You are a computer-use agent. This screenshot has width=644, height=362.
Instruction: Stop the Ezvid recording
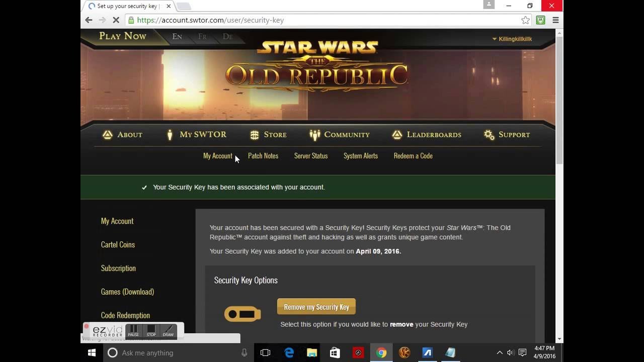click(x=151, y=330)
